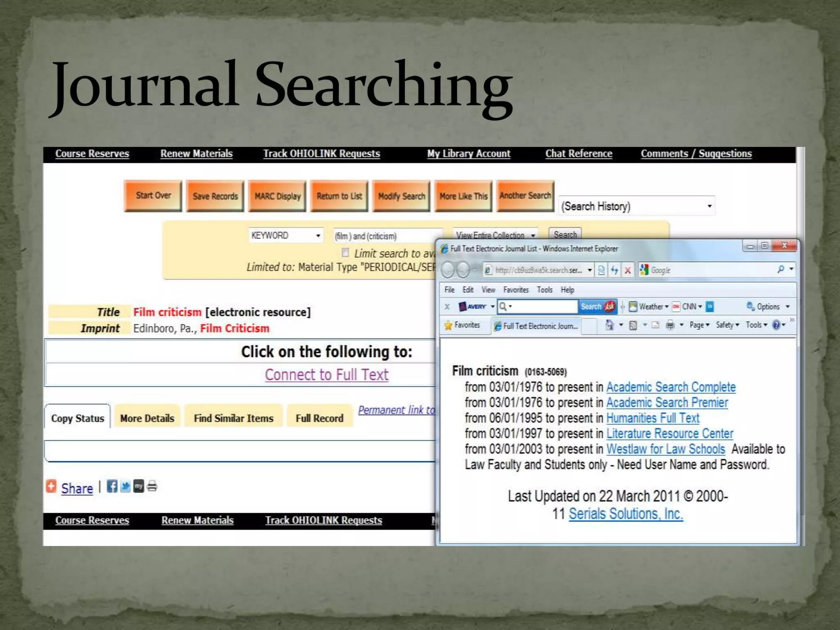Select the Full Record tab

pos(320,418)
